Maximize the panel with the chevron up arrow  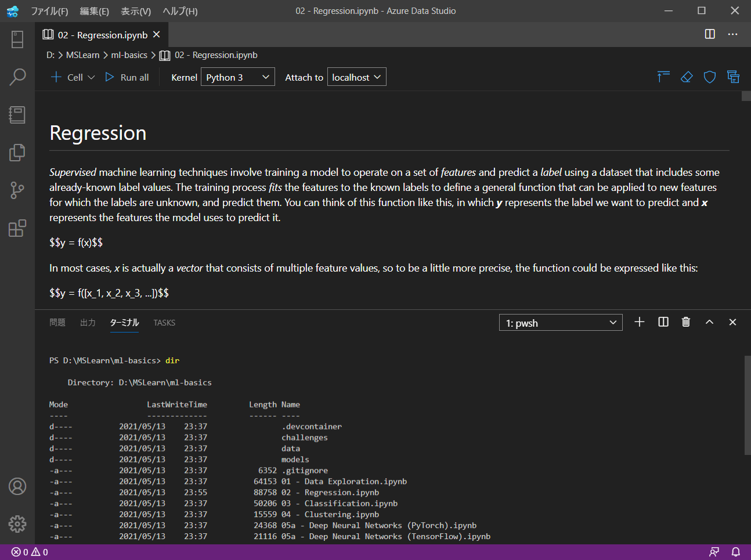point(709,322)
